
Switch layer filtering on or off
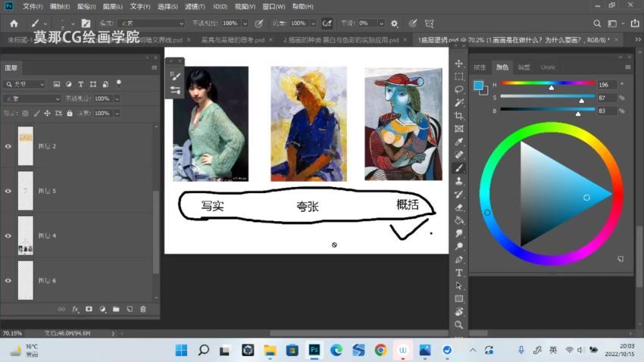point(119,83)
